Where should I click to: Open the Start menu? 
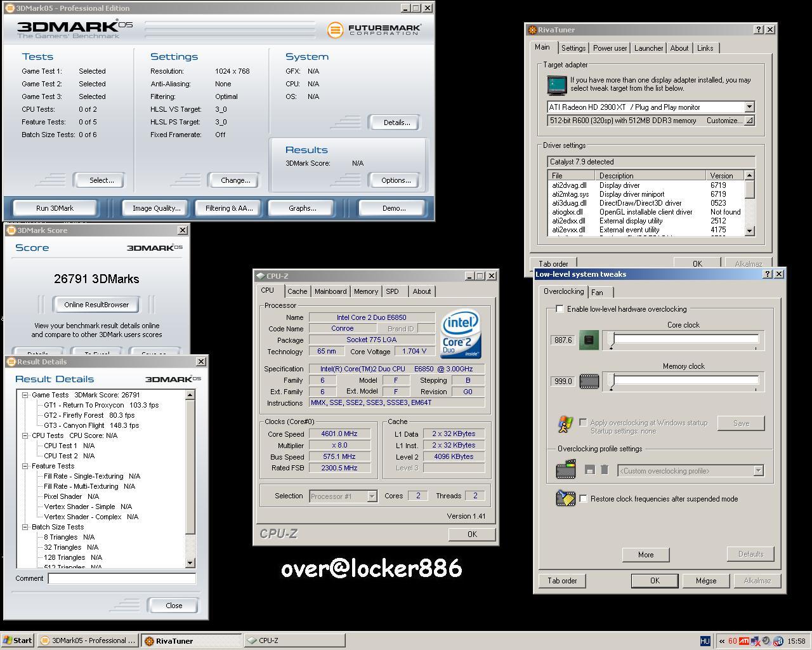click(x=18, y=640)
